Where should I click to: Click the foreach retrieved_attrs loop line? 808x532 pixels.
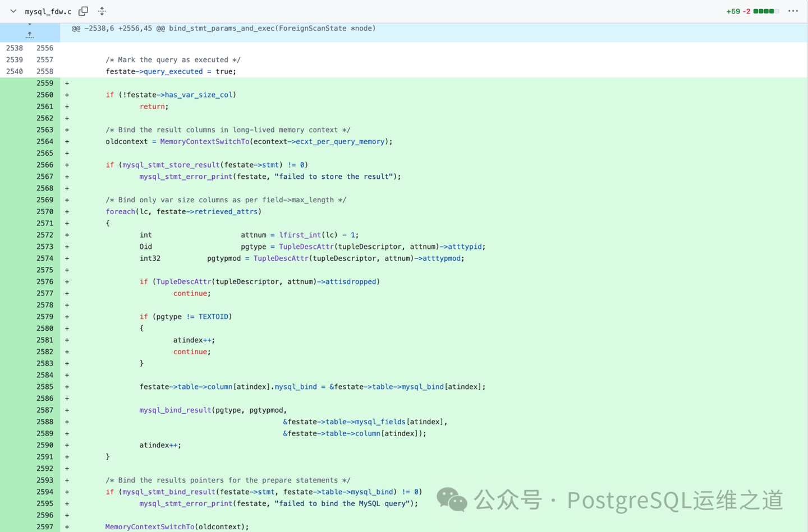tap(183, 211)
